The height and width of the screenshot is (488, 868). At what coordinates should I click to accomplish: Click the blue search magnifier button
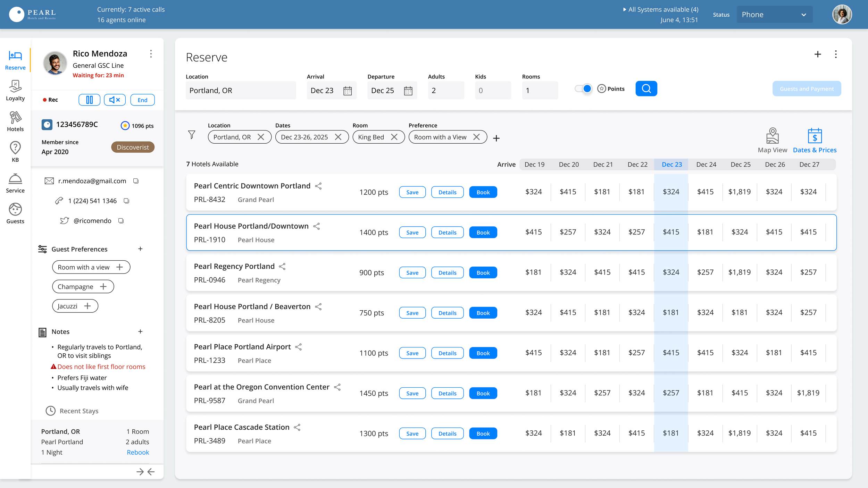pos(646,89)
